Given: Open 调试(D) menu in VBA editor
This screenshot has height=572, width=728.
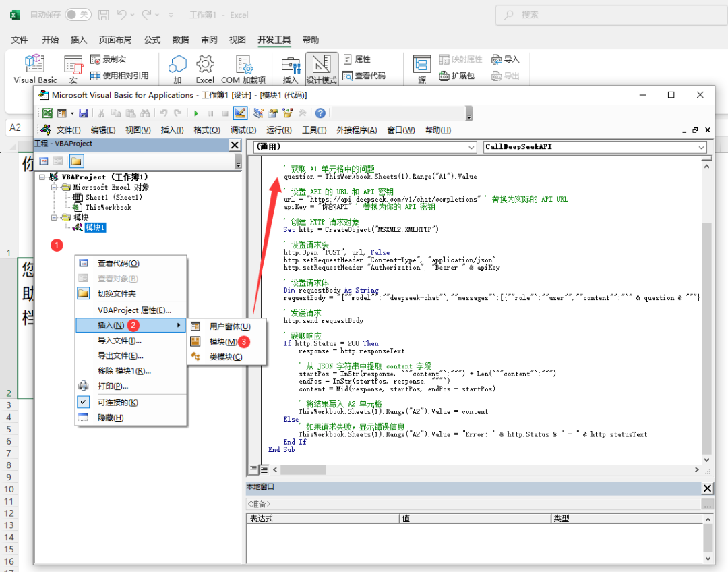Looking at the screenshot, I should 243,130.
